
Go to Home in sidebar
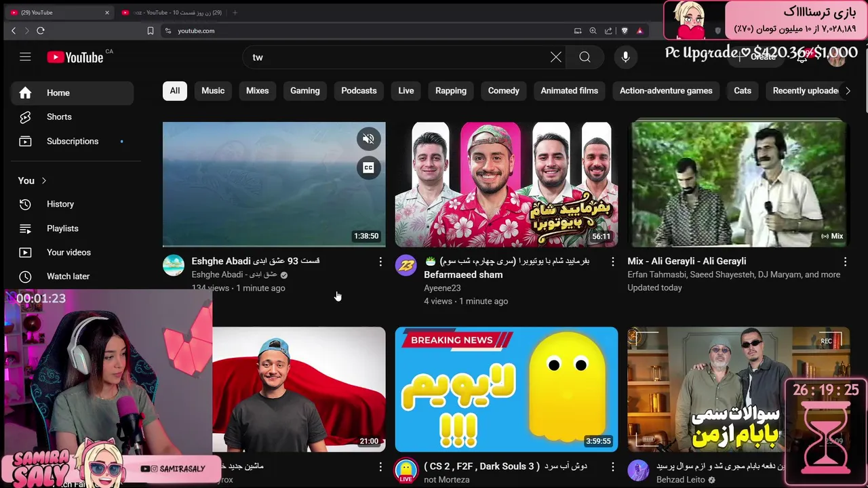[72, 93]
